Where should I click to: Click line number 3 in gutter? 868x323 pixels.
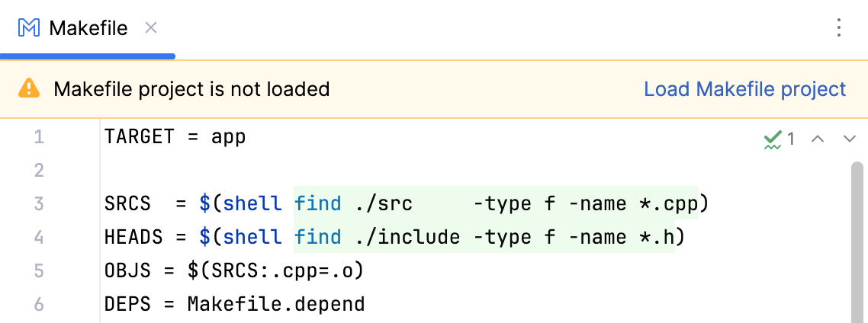[39, 204]
